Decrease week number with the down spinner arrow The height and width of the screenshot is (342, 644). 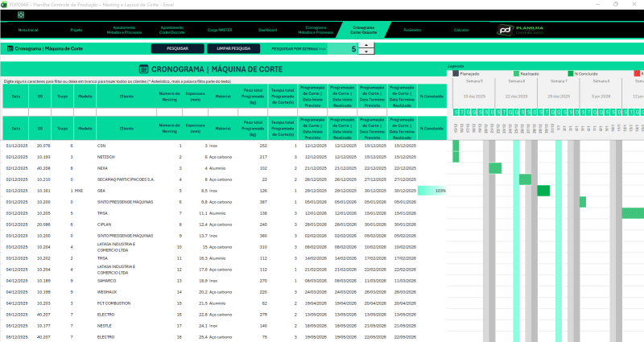click(x=367, y=52)
